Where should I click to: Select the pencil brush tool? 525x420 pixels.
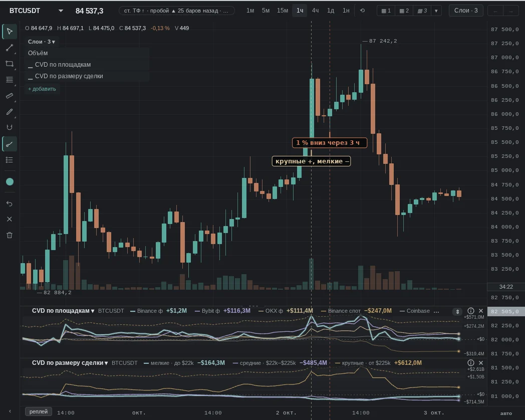(10, 112)
